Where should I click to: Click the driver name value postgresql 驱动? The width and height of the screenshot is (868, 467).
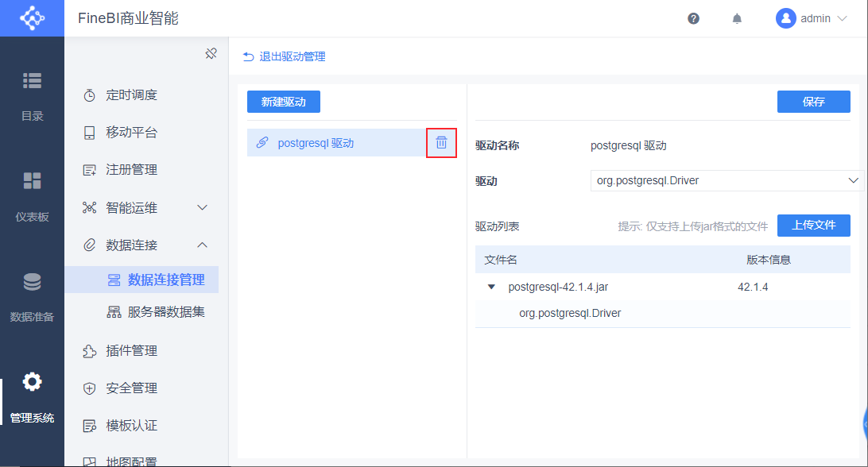628,145
